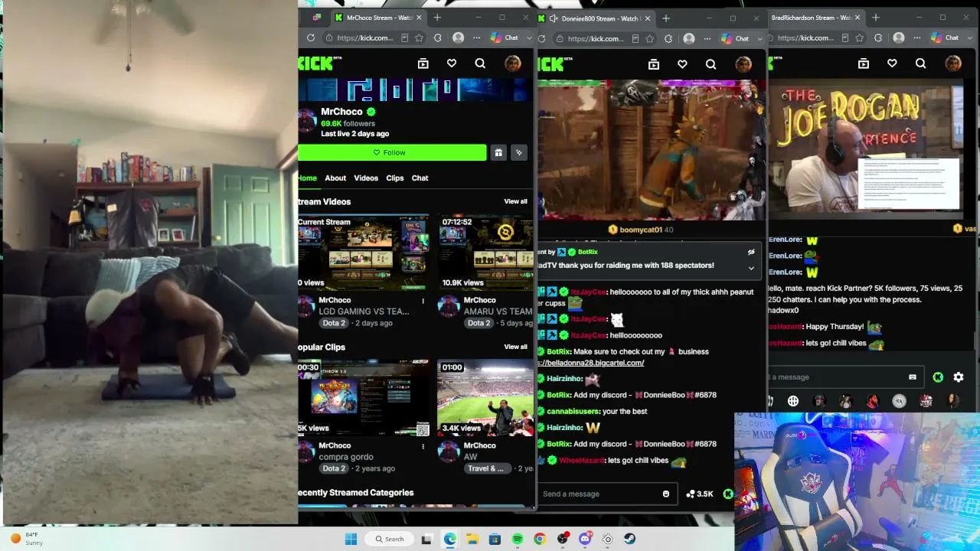Switch to MrChoco's Clips tab

pos(395,178)
